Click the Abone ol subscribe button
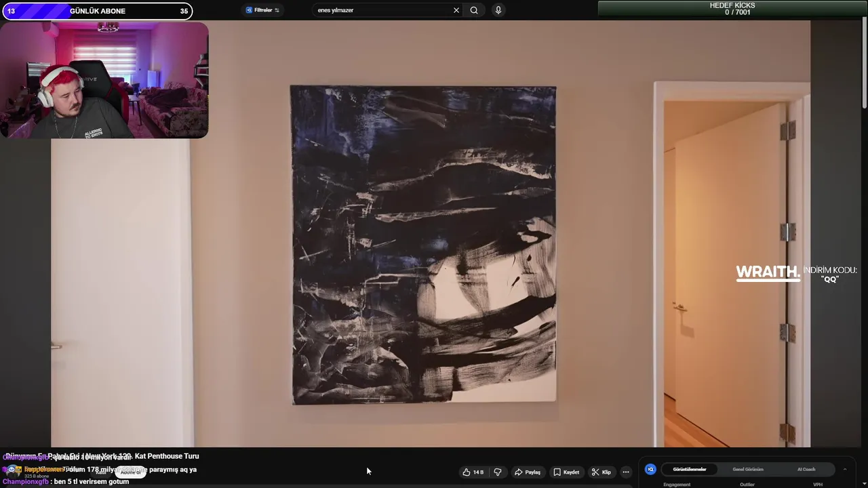Screen dimensions: 868x488 coord(130,472)
